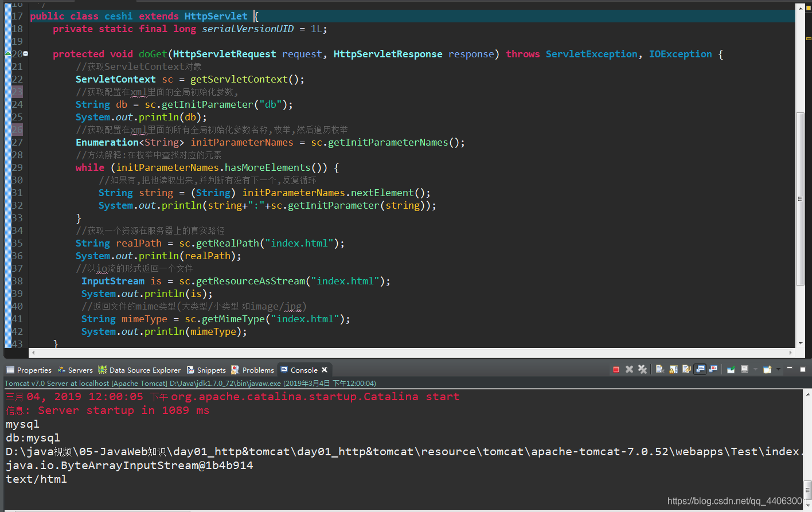Click the Remove Launch gray X icon

[x=629, y=369]
